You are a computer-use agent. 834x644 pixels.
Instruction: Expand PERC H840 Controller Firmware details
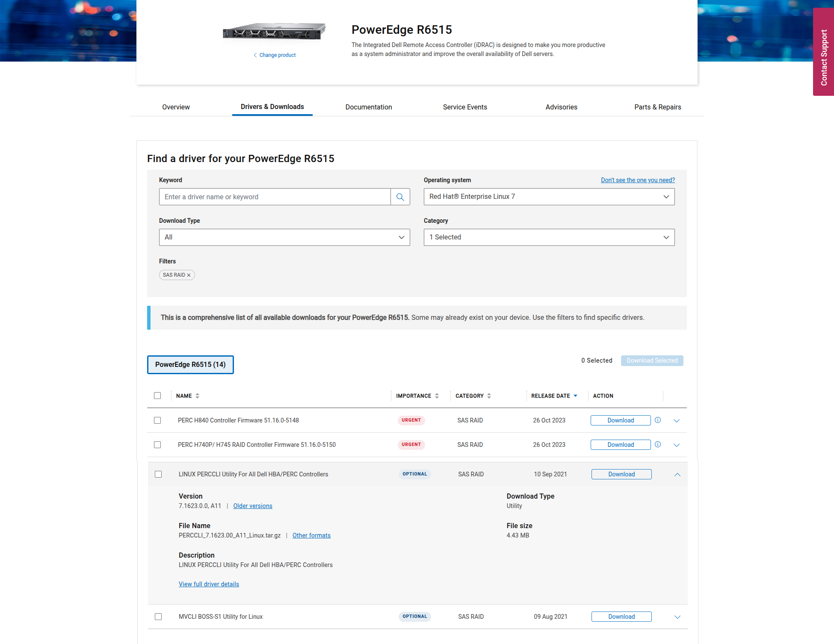pyautogui.click(x=677, y=421)
